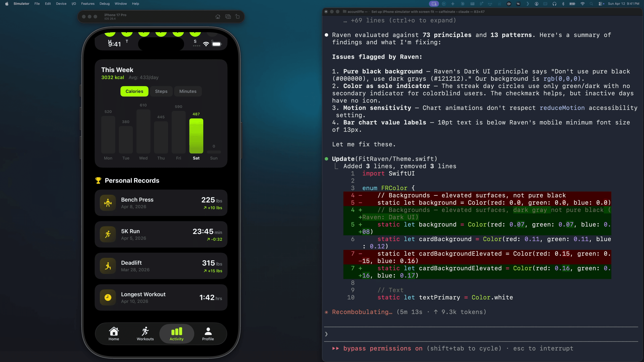Select the Saturday green bar in chart
The width and height of the screenshot is (644, 362).
point(196,136)
